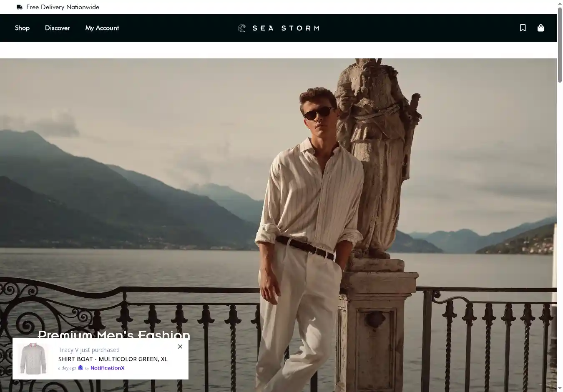The height and width of the screenshot is (392, 563).
Task: Open the shopping bag cart
Action: pos(541,28)
